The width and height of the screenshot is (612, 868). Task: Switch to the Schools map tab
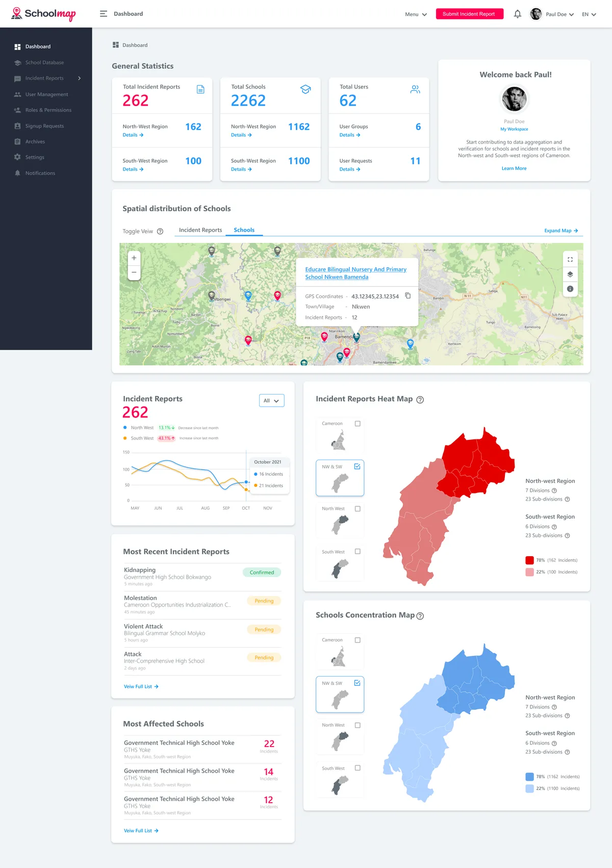pyautogui.click(x=244, y=230)
